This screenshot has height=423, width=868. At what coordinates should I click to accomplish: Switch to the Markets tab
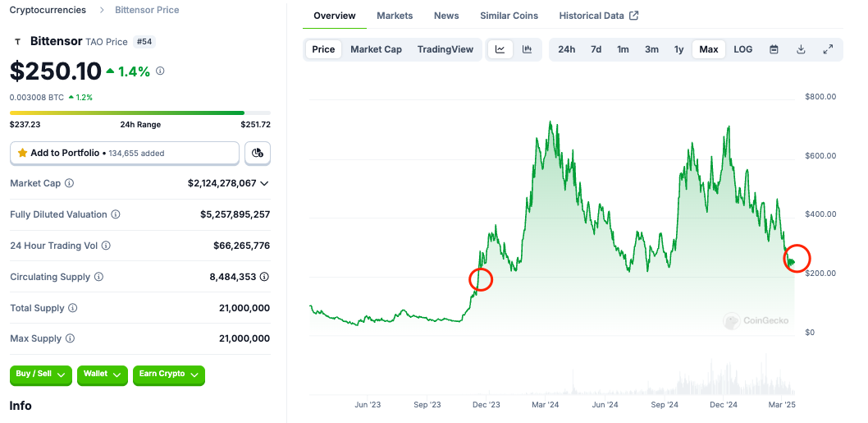395,16
